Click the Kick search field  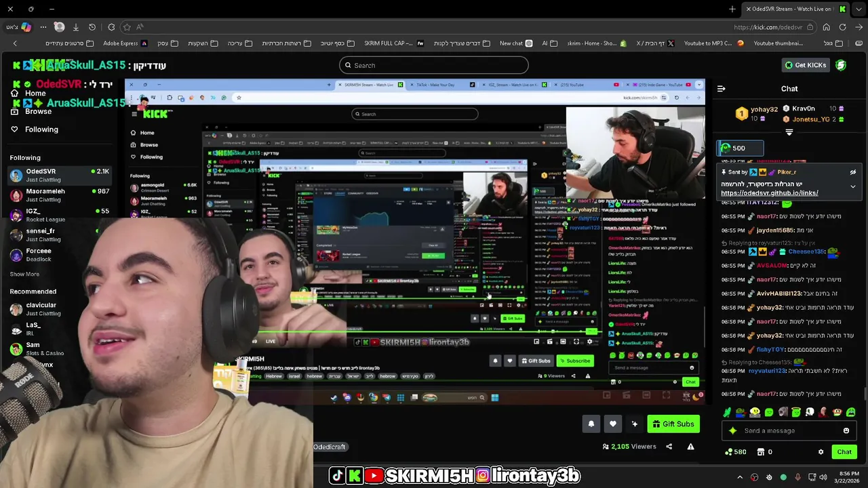pyautogui.click(x=434, y=65)
